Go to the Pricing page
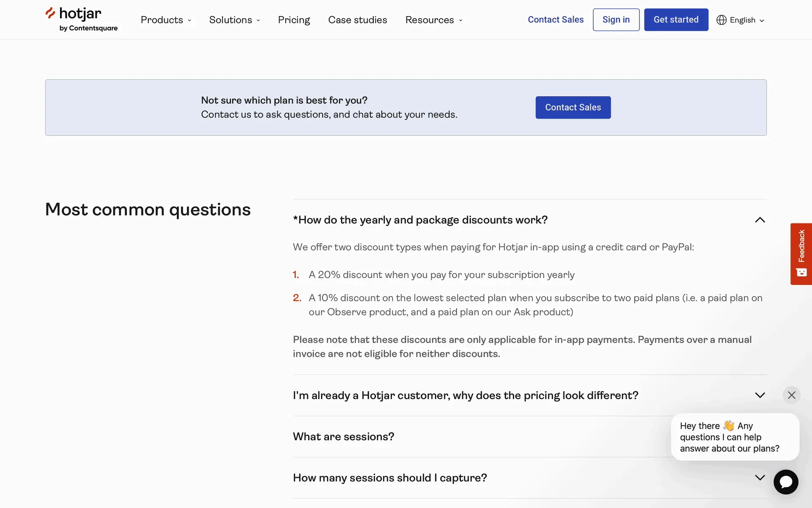 point(294,20)
